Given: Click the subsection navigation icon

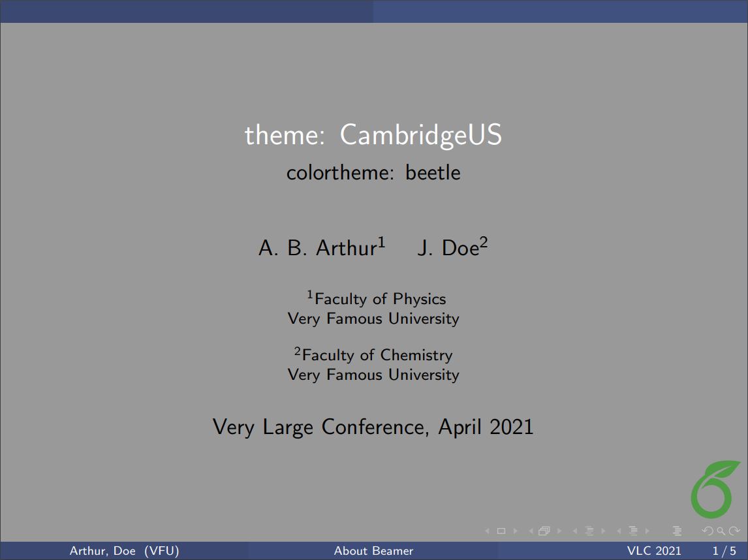Looking at the screenshot, I should click(x=589, y=531).
